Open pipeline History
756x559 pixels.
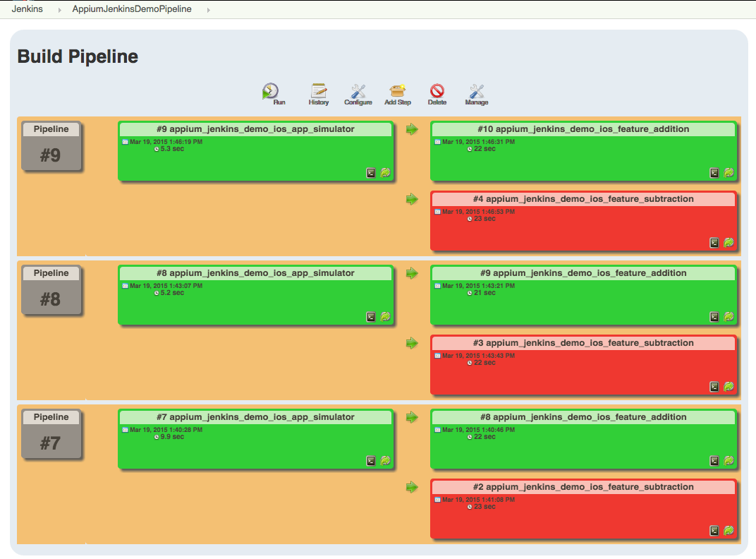coord(319,94)
